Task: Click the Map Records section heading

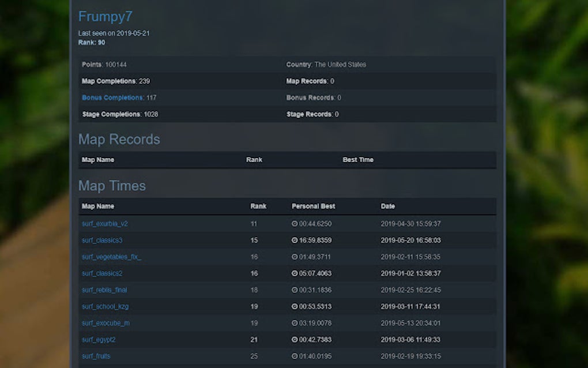Action: click(119, 139)
